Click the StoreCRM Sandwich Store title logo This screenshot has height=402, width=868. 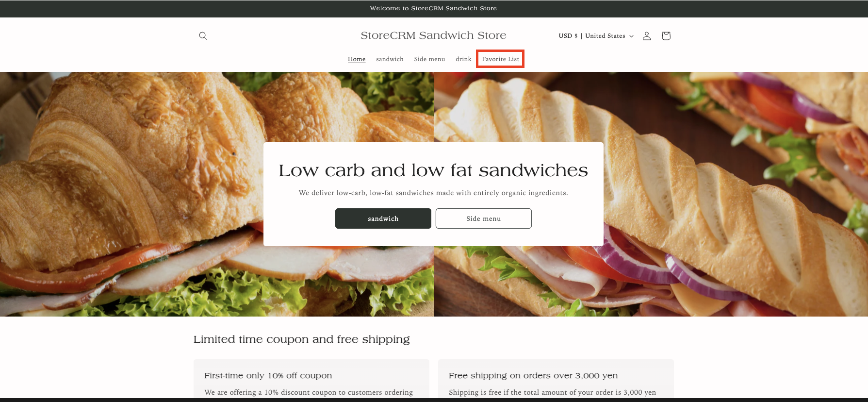coord(433,35)
